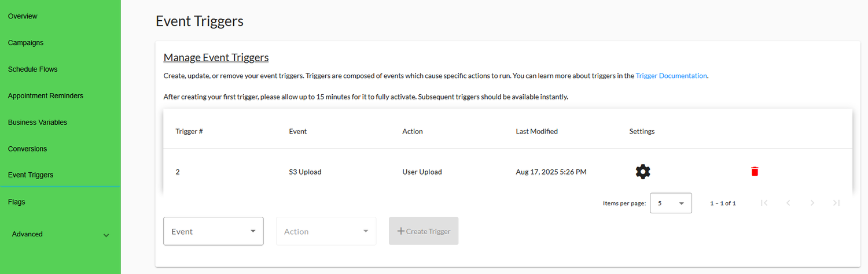Delete trigger 2 with red trash icon
Viewport: 868px width, 274px height.
(x=755, y=172)
